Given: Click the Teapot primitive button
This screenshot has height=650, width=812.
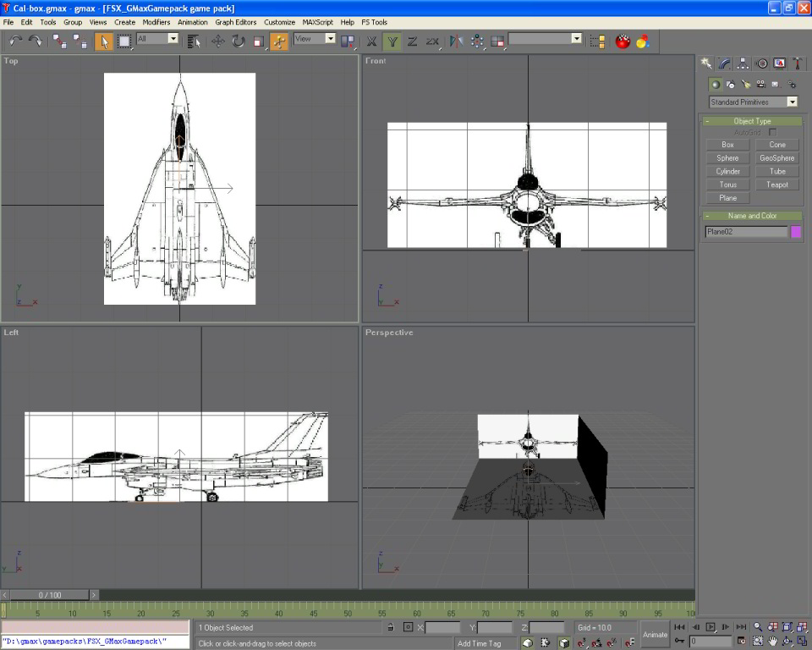Looking at the screenshot, I should point(777,185).
